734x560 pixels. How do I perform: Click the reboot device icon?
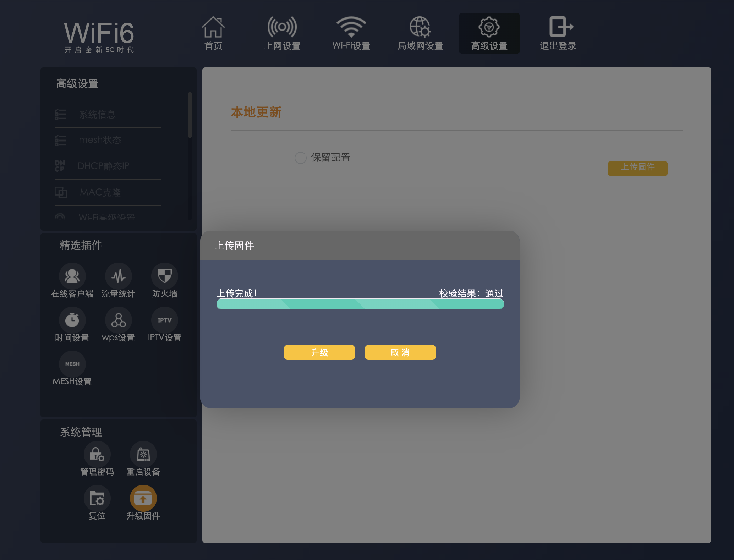click(143, 454)
